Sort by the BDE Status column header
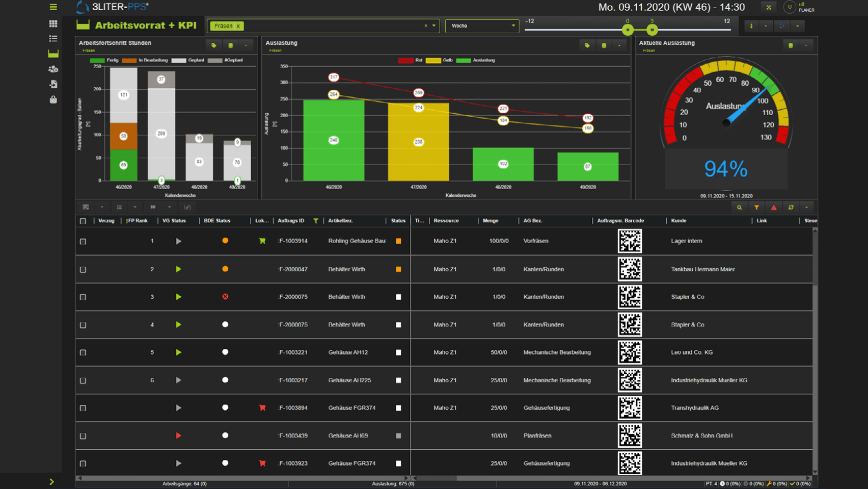The width and height of the screenshot is (868, 489). (218, 221)
